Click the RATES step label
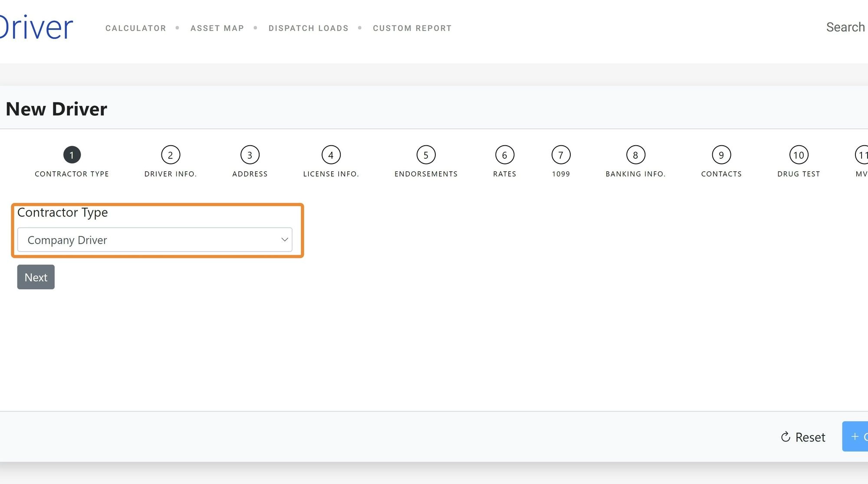Screen dimensions: 868x484 click(505, 174)
